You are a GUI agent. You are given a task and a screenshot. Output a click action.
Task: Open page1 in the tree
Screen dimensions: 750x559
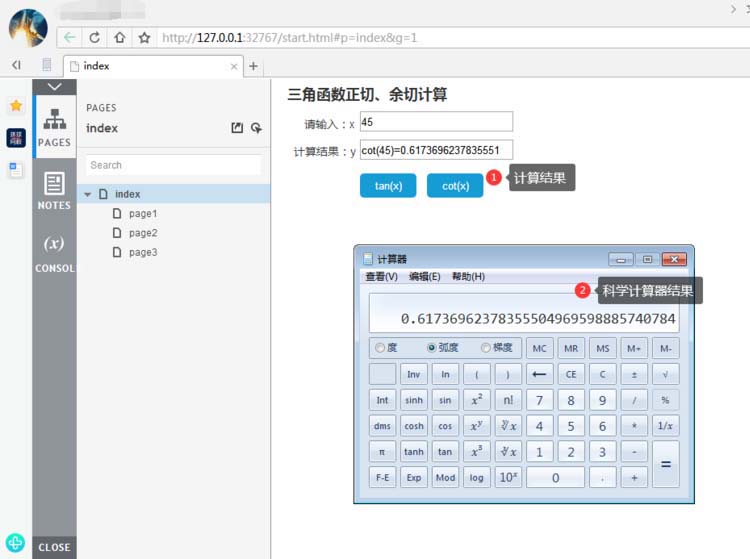pos(143,214)
